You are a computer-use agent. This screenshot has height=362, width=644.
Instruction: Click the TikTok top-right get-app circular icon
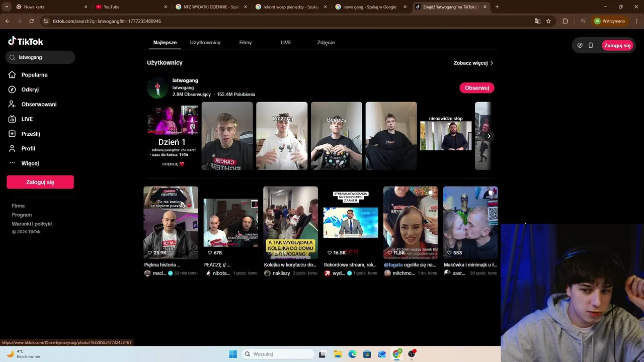click(580, 45)
